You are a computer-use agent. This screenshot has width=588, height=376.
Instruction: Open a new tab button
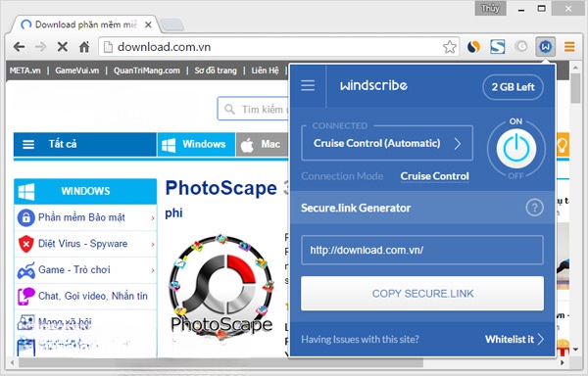point(172,25)
